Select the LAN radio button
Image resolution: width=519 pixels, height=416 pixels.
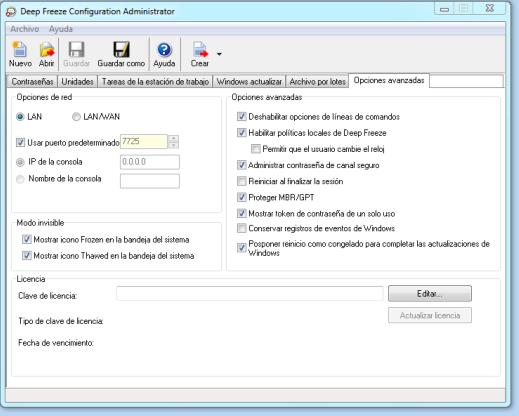pyautogui.click(x=20, y=117)
